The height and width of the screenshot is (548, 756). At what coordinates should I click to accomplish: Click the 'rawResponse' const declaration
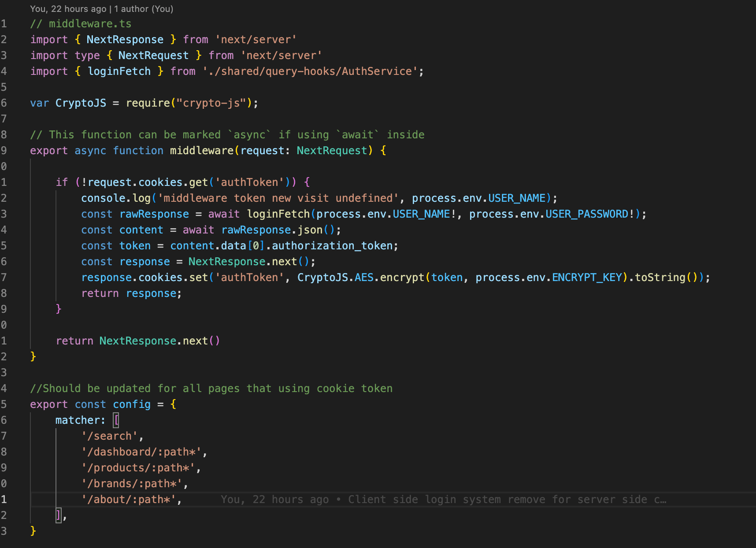(x=154, y=214)
